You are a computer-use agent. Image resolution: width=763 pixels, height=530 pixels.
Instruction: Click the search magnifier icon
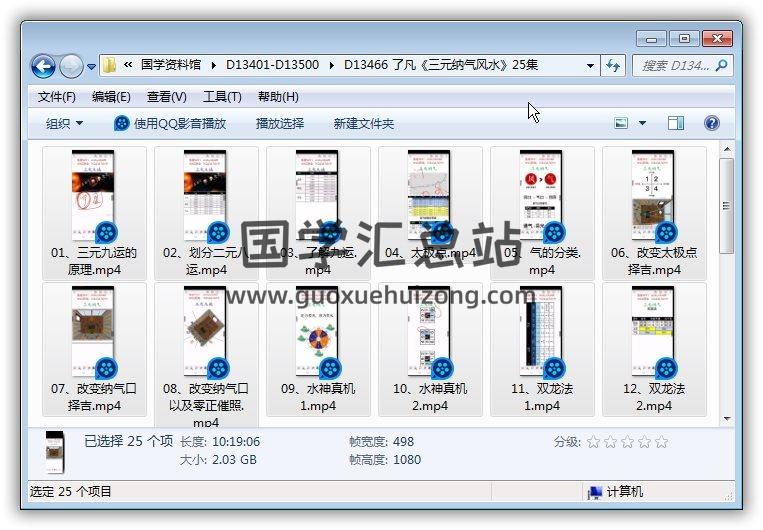point(721,66)
